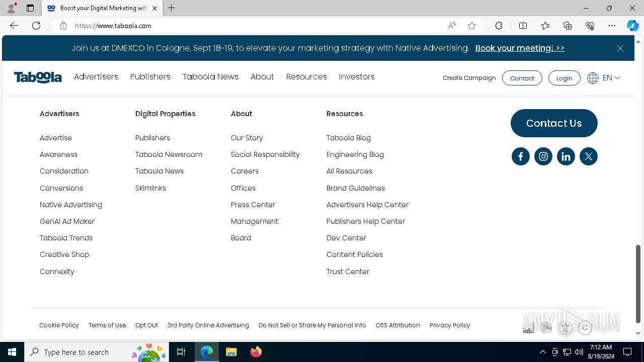
Task: Open Collections icon
Action: 568,26
